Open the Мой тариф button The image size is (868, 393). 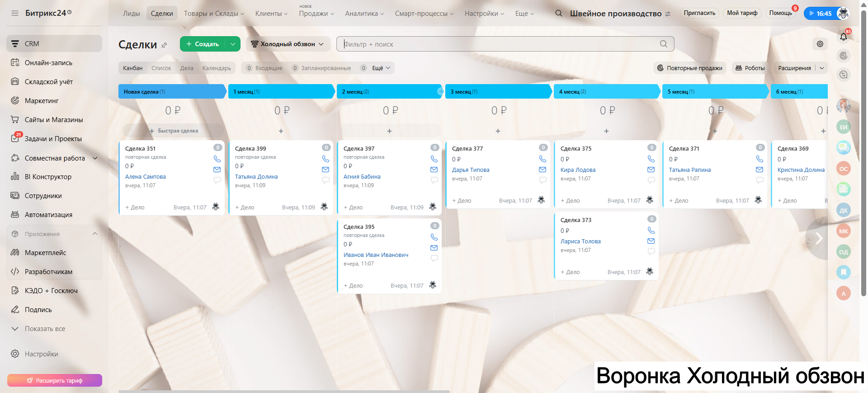[x=742, y=13]
